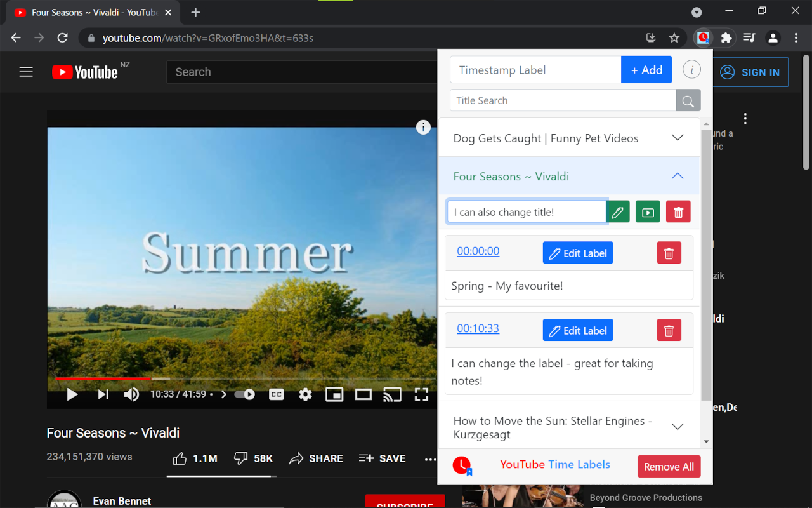Share the video
Viewport: 812px width, 508px height.
316,458
